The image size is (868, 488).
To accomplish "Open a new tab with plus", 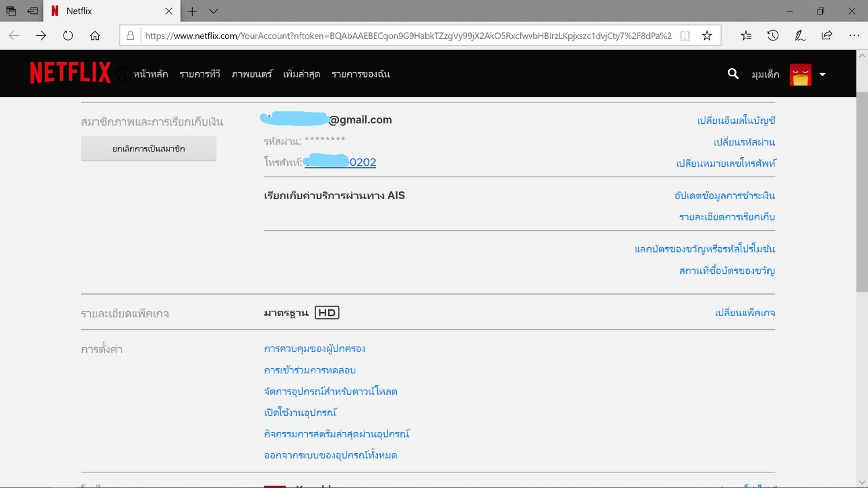I will [x=192, y=11].
